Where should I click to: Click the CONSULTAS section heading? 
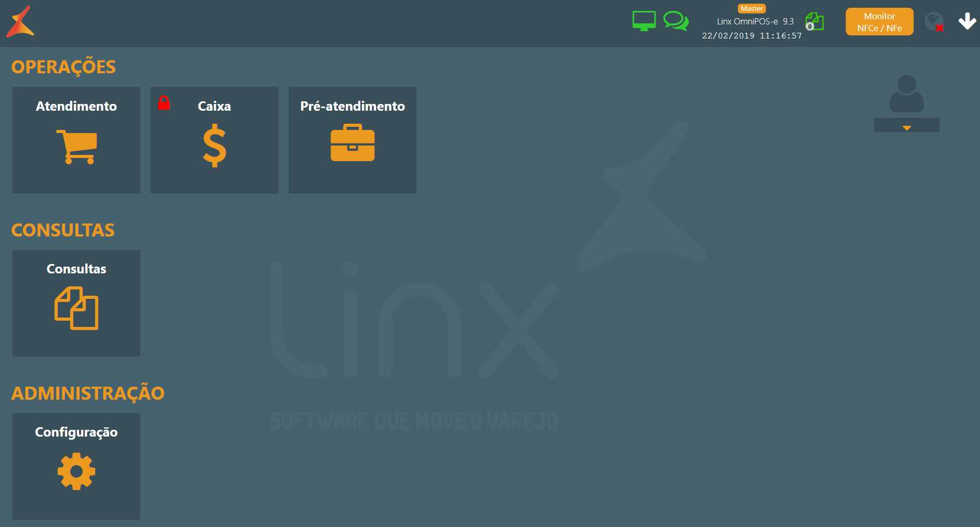(63, 230)
